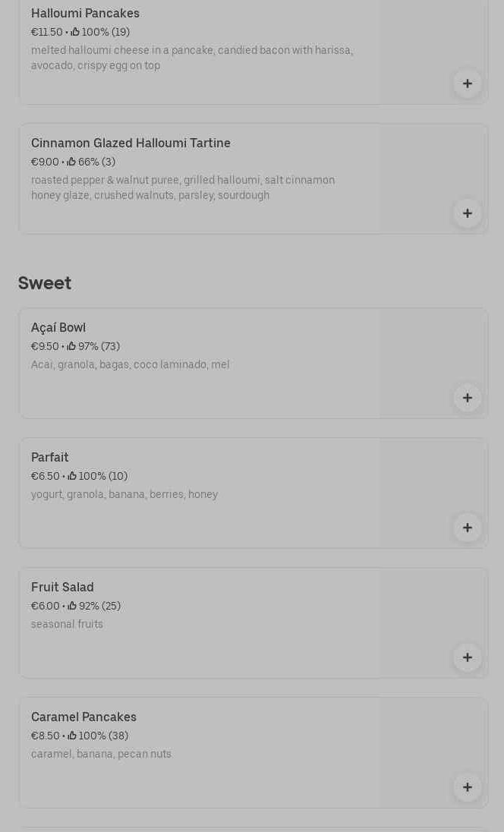
Task: Click the Halloumi Pancakes thumbs-up rating icon
Action: (x=75, y=32)
